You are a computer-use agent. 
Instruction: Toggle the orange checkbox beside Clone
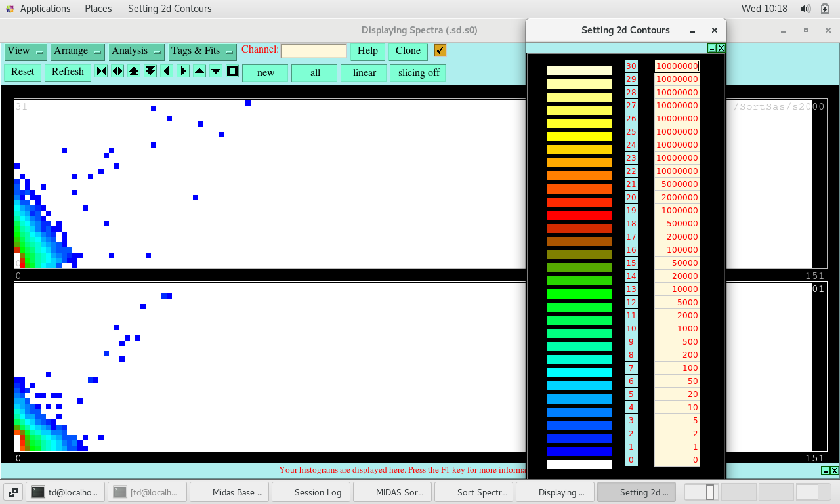[440, 51]
